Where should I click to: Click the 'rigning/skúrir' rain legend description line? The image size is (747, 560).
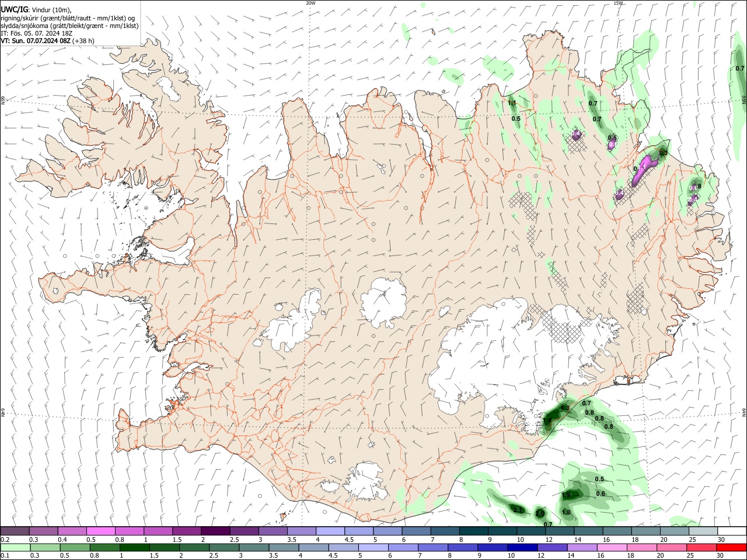pos(68,17)
